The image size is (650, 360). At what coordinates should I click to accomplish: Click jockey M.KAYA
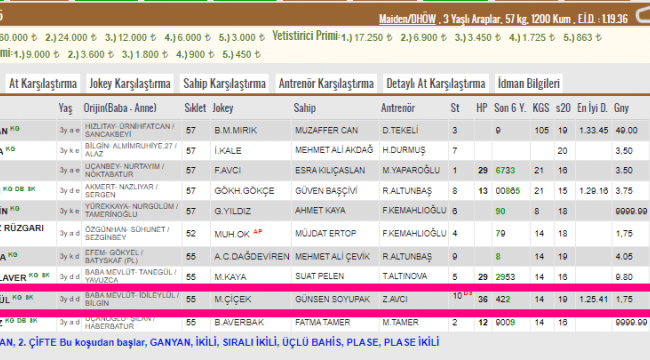click(230, 277)
